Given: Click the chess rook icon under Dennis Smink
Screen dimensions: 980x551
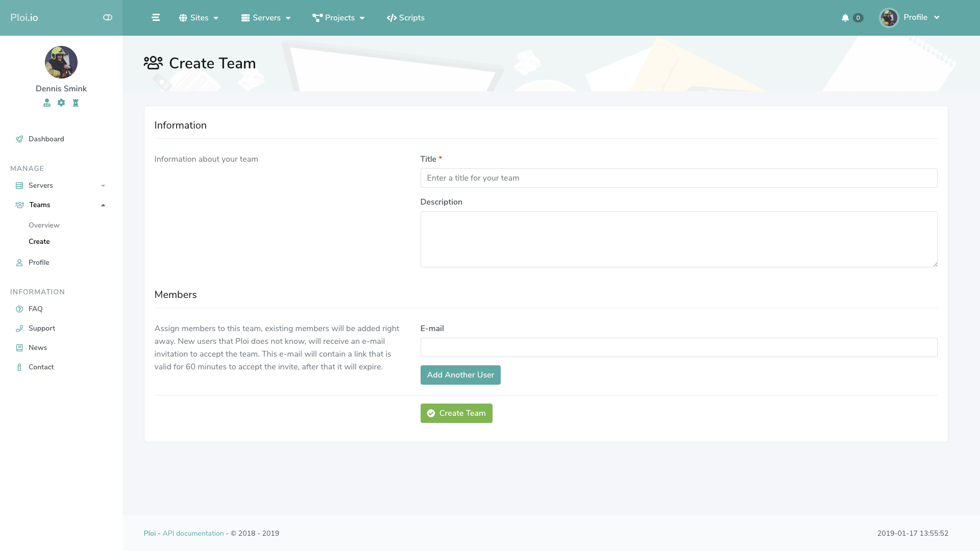Looking at the screenshot, I should click(x=76, y=103).
